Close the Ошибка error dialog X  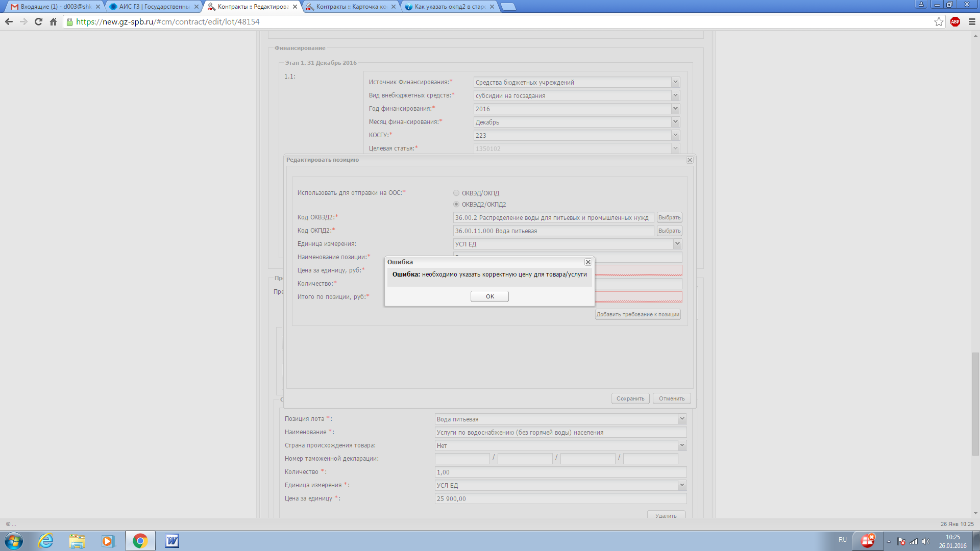(x=588, y=262)
